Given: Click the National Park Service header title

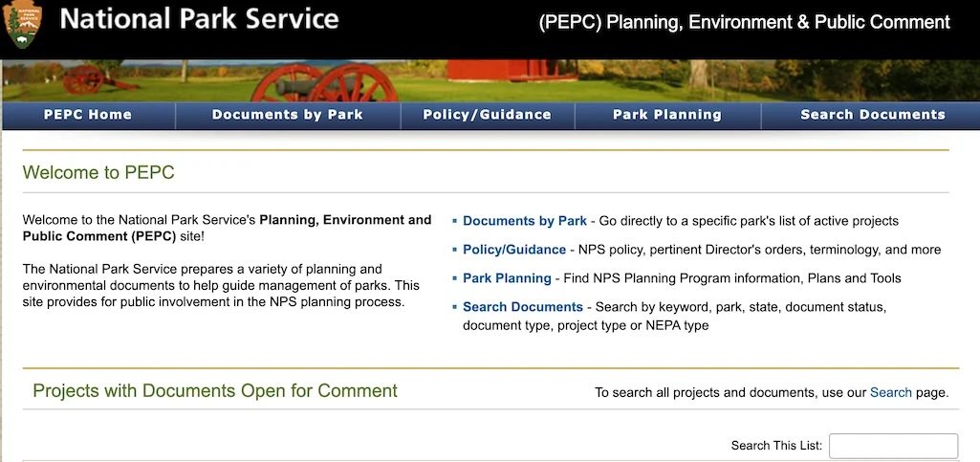Looking at the screenshot, I should [x=199, y=19].
